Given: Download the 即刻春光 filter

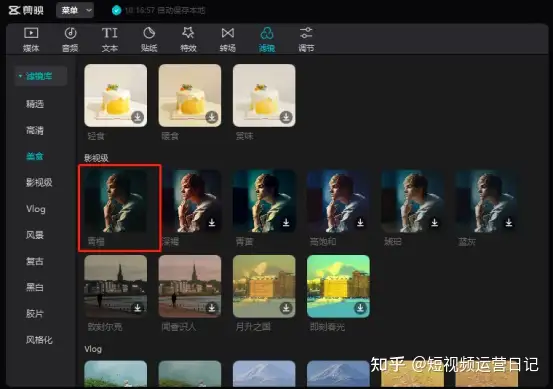Looking at the screenshot, I should pyautogui.click(x=360, y=308).
